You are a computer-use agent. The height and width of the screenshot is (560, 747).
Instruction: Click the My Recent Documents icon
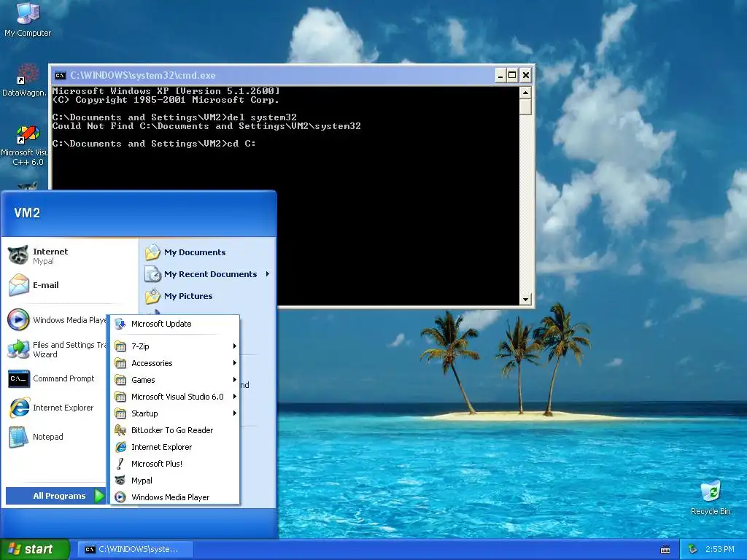click(153, 274)
